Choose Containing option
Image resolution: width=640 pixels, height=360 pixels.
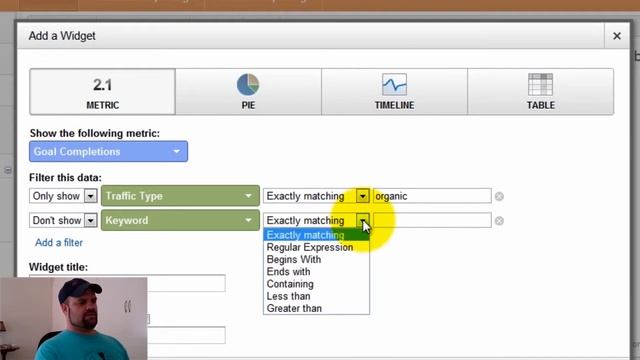click(x=316, y=284)
